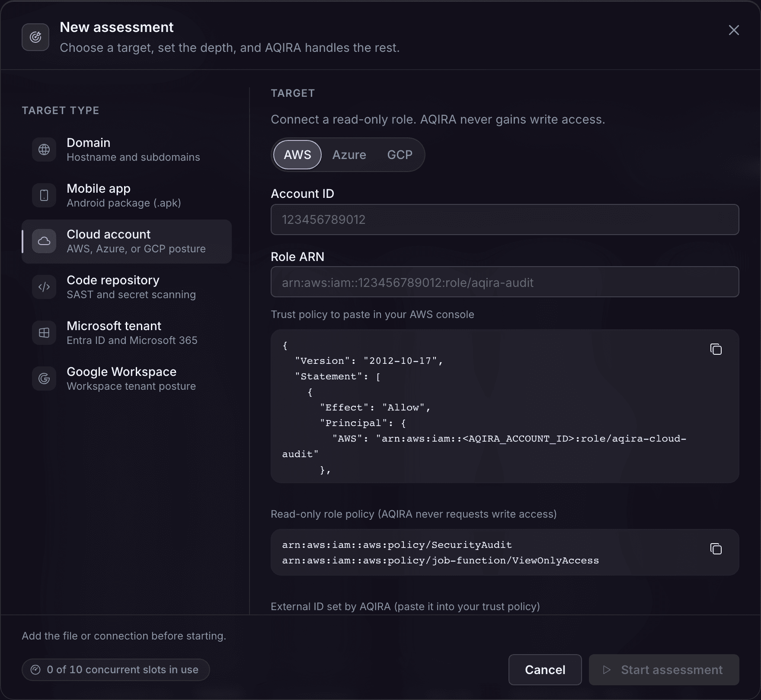Click the globe icon for Domain
This screenshot has width=761, height=700.
(x=44, y=150)
